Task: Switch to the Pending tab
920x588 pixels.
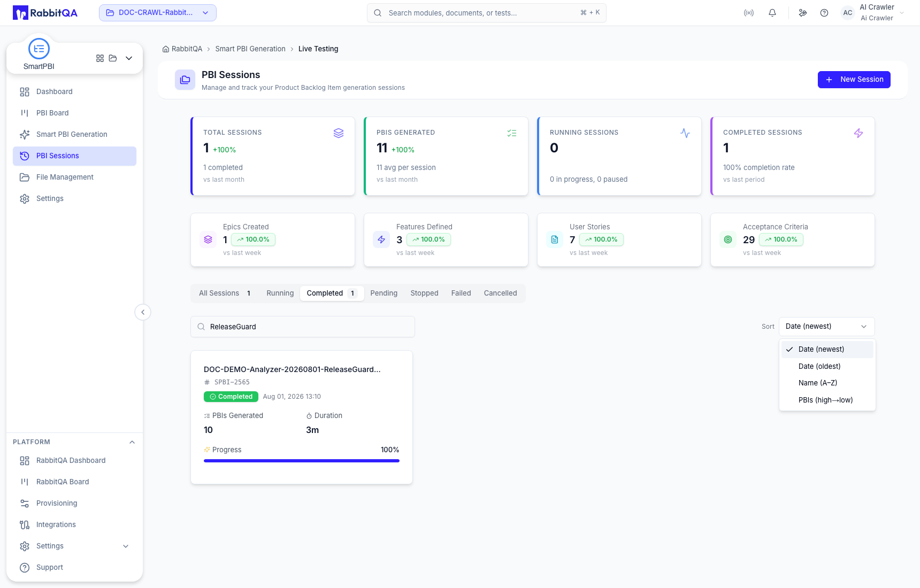Action: click(x=384, y=293)
